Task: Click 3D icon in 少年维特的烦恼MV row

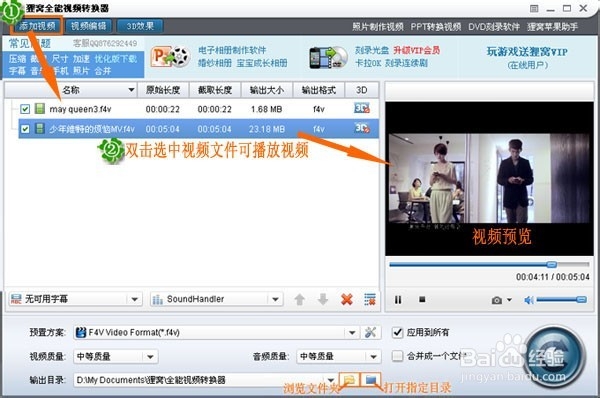Action: tap(362, 128)
